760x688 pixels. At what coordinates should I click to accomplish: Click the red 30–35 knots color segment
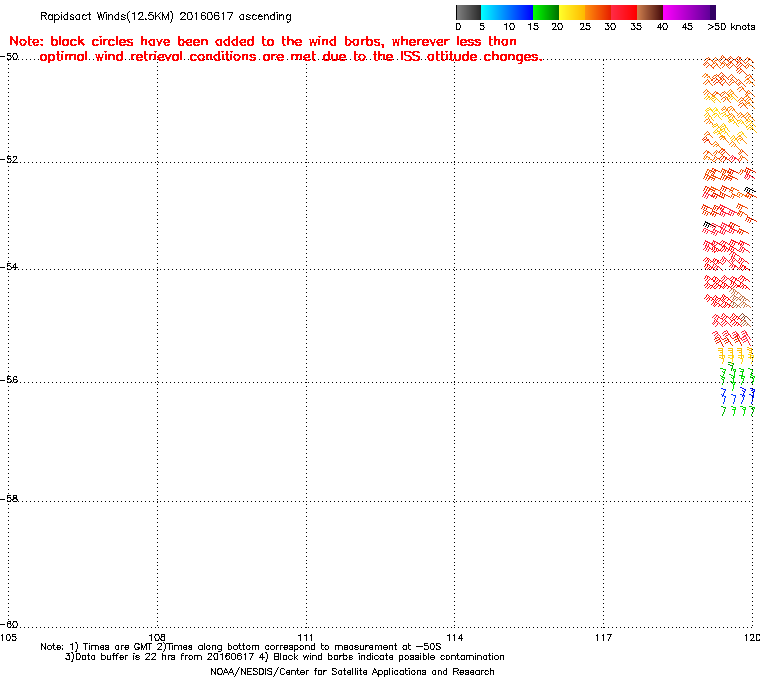[624, 12]
